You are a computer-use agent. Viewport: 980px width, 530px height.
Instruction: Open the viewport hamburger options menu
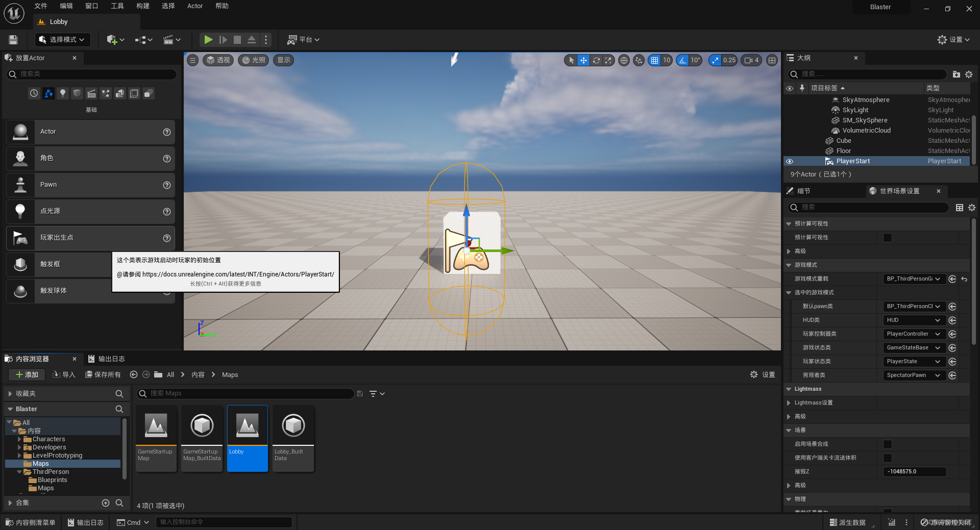(x=193, y=60)
